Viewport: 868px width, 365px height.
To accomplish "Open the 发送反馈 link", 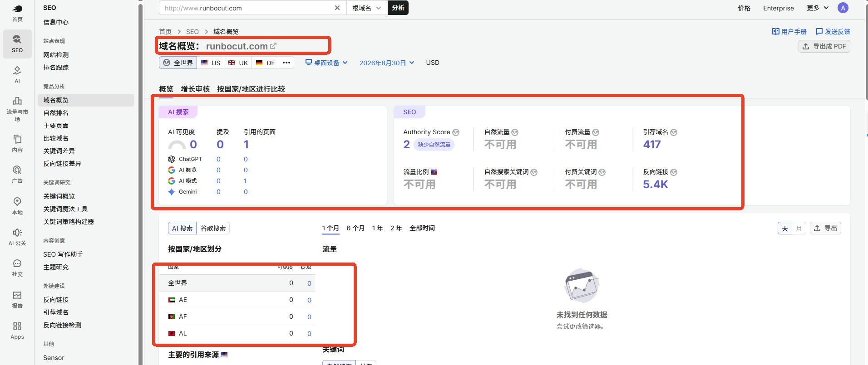I will (833, 31).
